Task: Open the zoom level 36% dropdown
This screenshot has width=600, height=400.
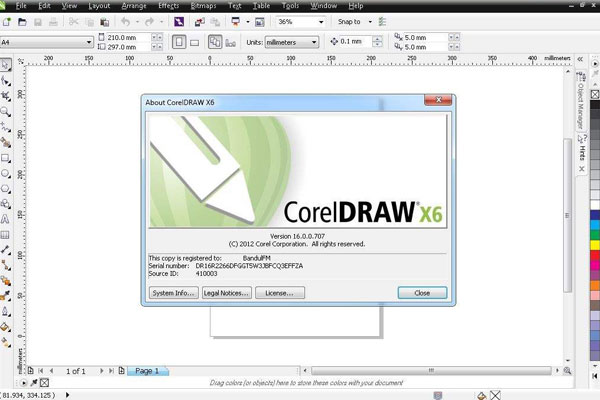Action: click(321, 22)
